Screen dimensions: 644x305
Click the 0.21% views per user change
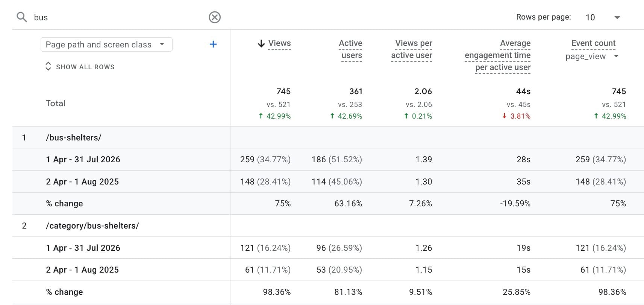(418, 116)
